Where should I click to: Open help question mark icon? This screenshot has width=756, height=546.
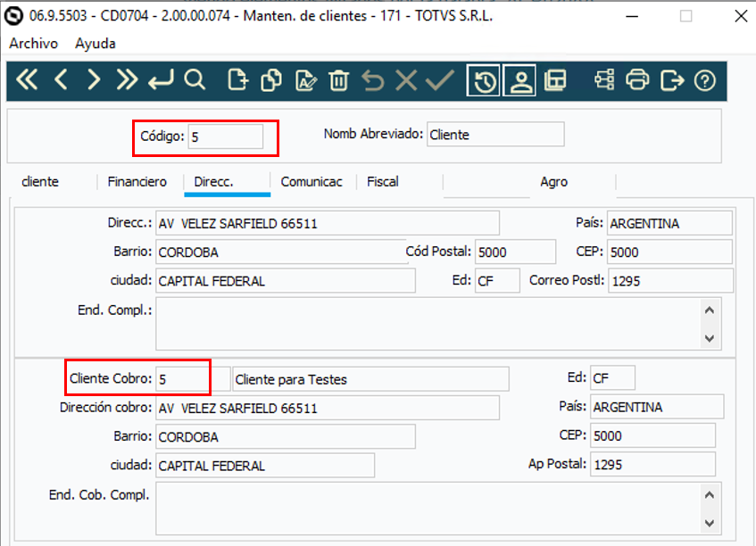(x=705, y=80)
